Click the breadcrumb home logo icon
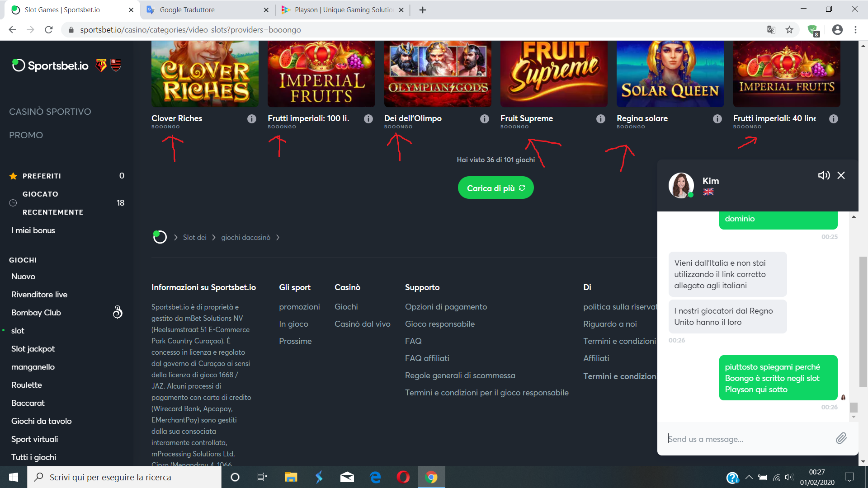This screenshot has height=488, width=868. pyautogui.click(x=160, y=237)
